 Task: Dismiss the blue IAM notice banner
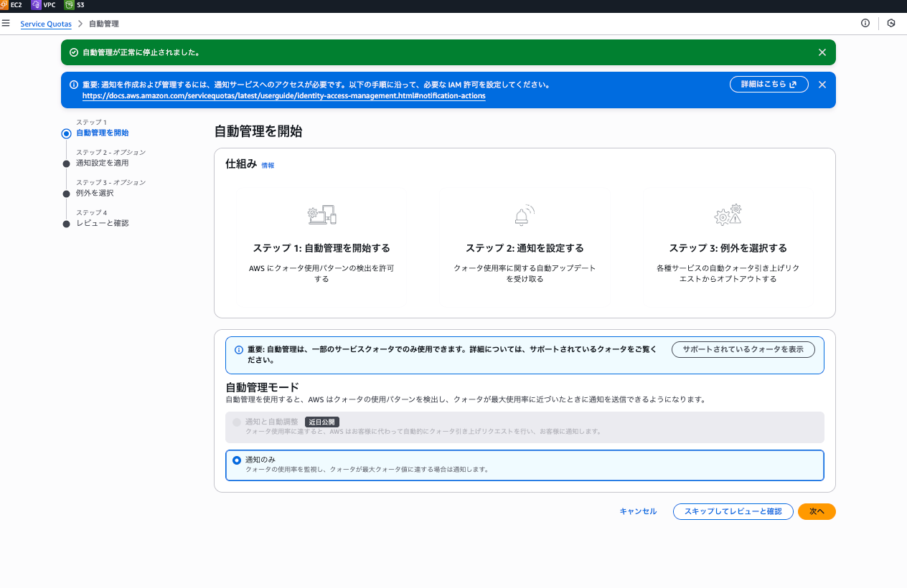(x=822, y=85)
